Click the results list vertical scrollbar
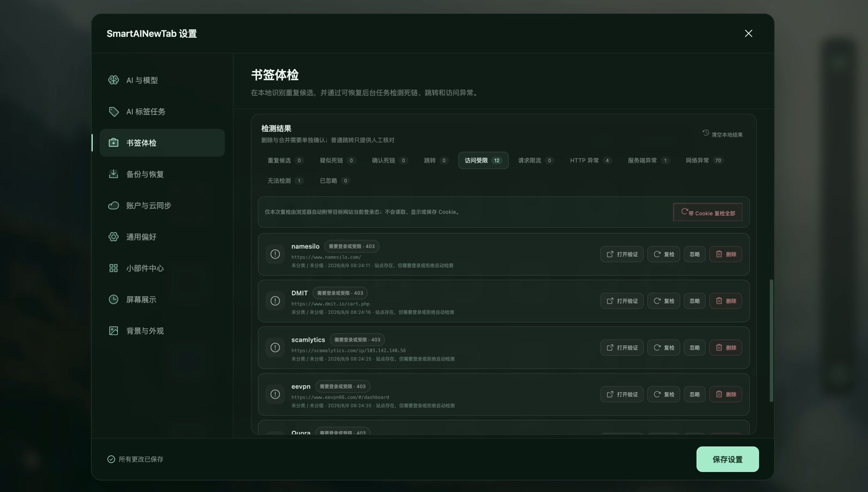This screenshot has height=492, width=868. 771,341
